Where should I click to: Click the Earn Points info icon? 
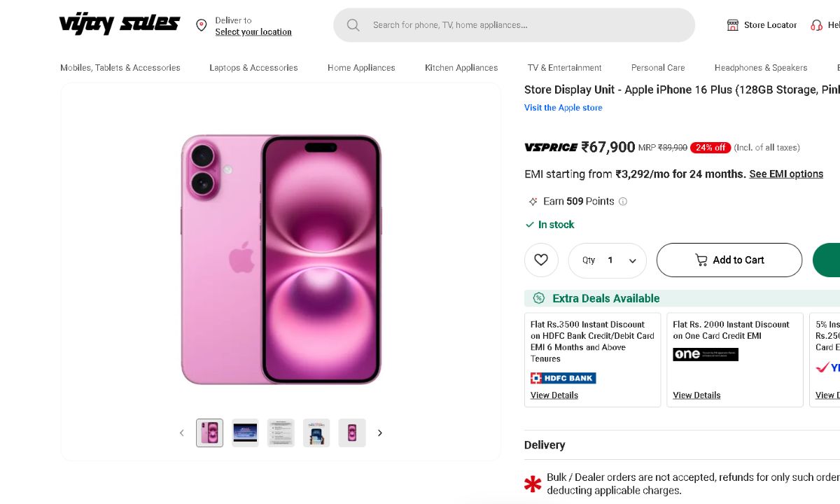[623, 202]
